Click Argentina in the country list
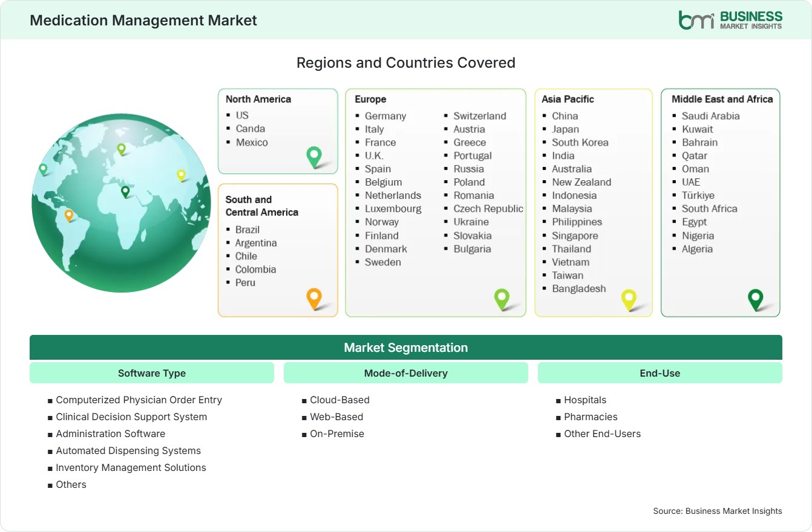The image size is (812, 532). click(x=256, y=242)
